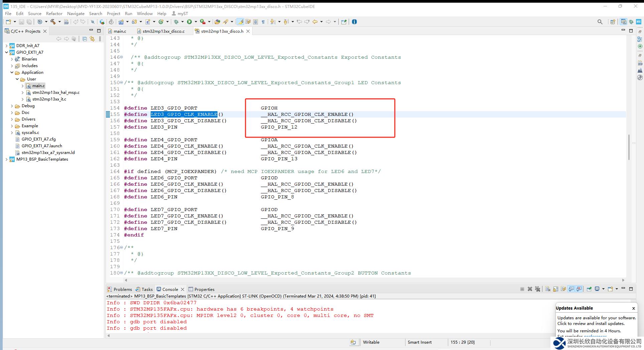Image resolution: width=644 pixels, height=350 pixels.
Task: Open the dropdown arrow next to Run button
Action: click(196, 22)
